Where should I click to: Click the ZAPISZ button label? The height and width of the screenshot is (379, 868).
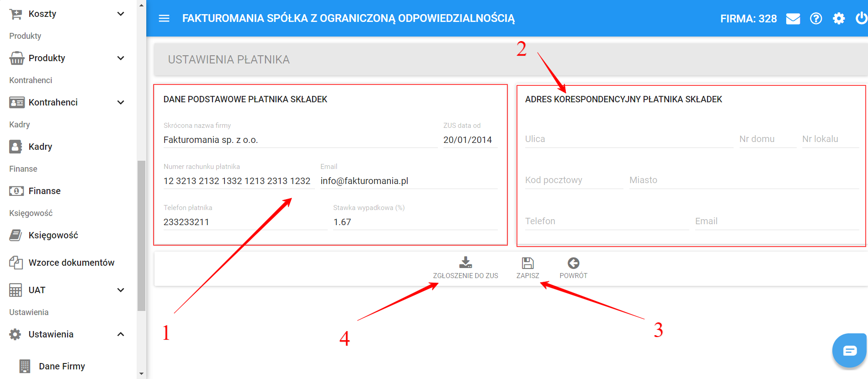[527, 276]
